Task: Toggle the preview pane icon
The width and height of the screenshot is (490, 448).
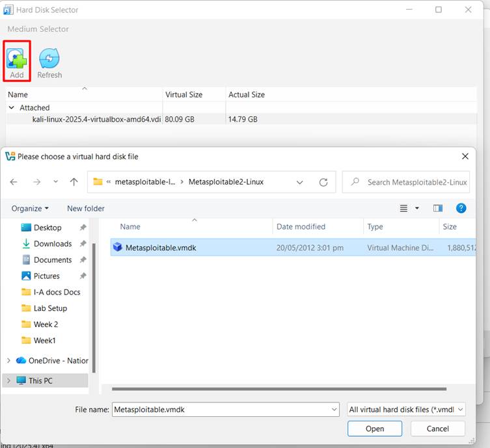Action: point(437,208)
